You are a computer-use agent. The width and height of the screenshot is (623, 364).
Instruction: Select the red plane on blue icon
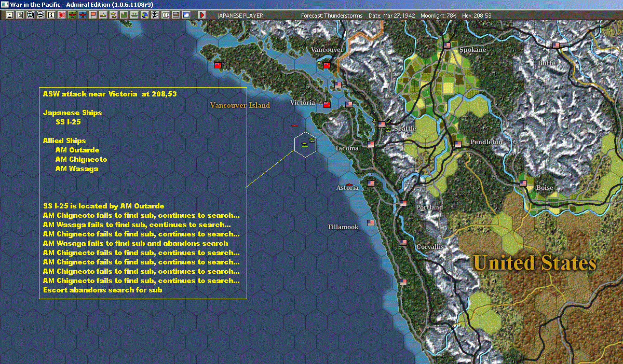[83, 15]
